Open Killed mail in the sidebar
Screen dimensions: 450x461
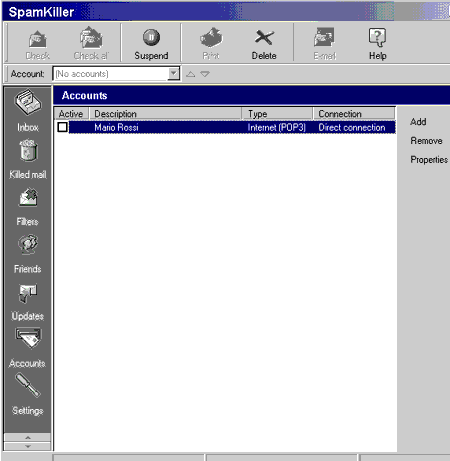click(28, 159)
